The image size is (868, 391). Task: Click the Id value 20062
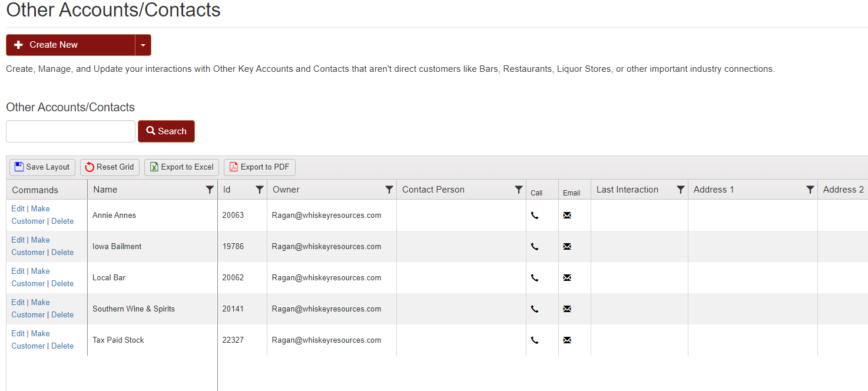click(x=233, y=278)
